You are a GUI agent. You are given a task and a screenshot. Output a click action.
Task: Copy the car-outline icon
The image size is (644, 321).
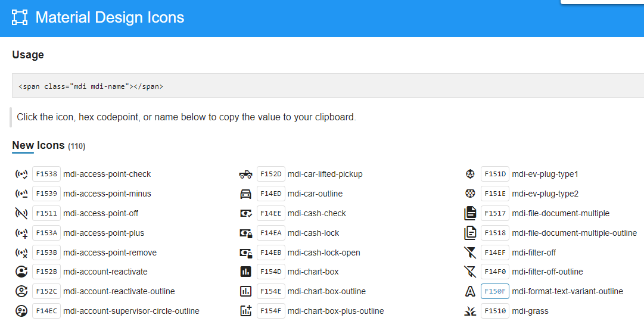pos(245,194)
